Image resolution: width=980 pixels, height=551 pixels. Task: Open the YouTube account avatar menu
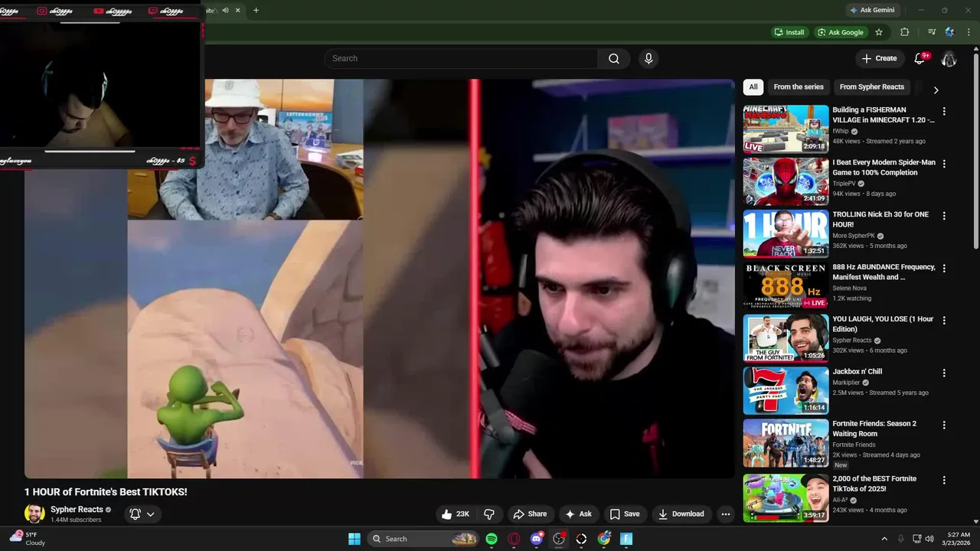(949, 58)
